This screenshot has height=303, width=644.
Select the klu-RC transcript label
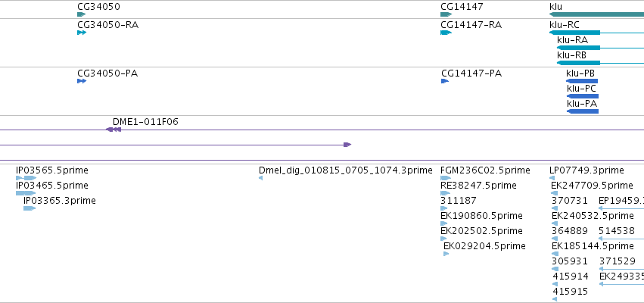pyautogui.click(x=565, y=25)
